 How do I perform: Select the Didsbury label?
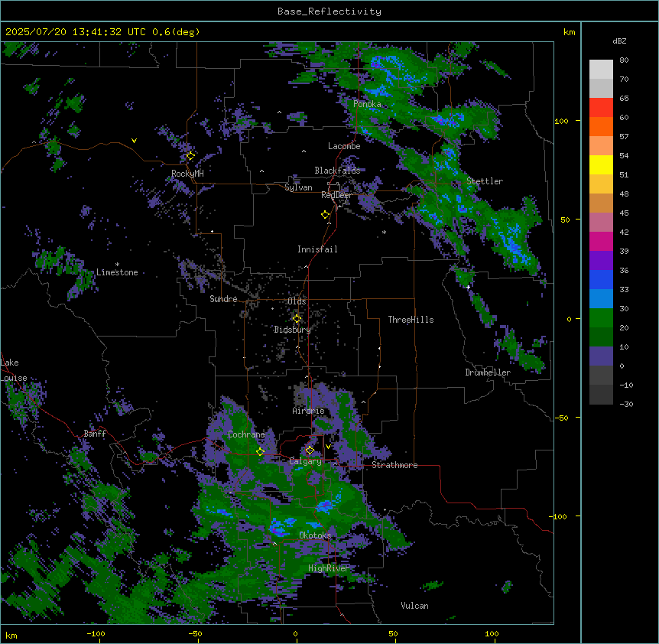click(x=293, y=330)
